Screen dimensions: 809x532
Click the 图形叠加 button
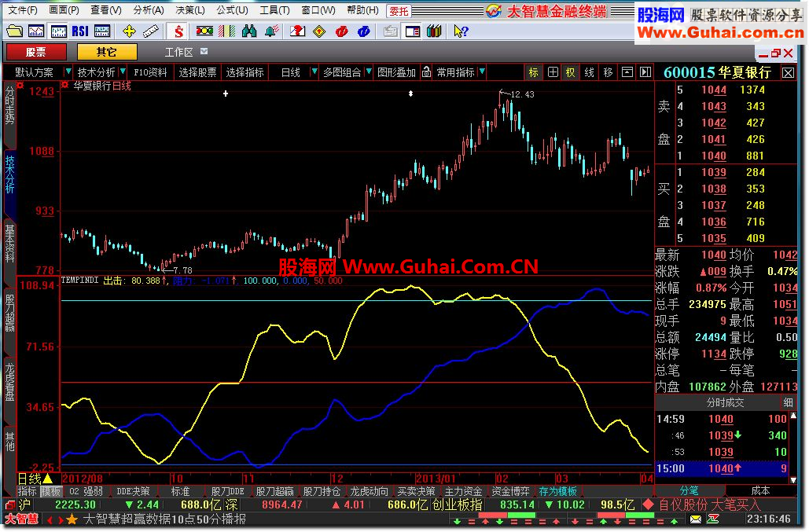pos(396,72)
